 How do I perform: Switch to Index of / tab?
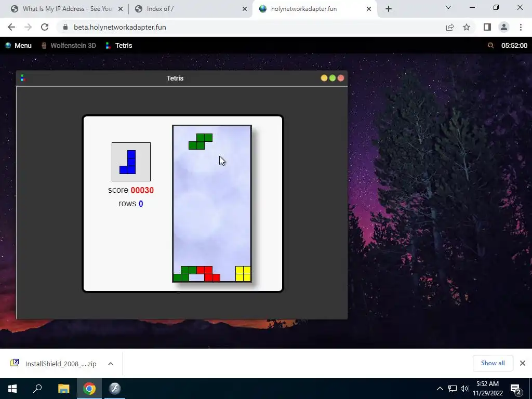tap(160, 9)
